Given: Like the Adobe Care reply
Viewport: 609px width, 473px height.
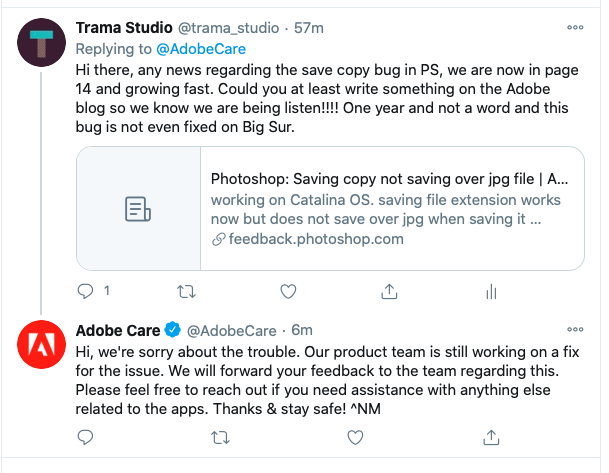Looking at the screenshot, I should pyautogui.click(x=355, y=438).
